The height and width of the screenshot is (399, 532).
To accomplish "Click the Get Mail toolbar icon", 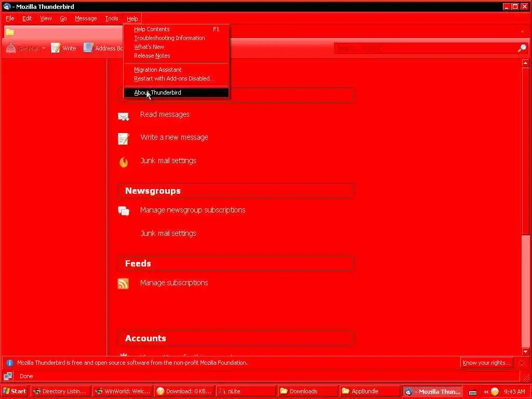I will (10, 48).
